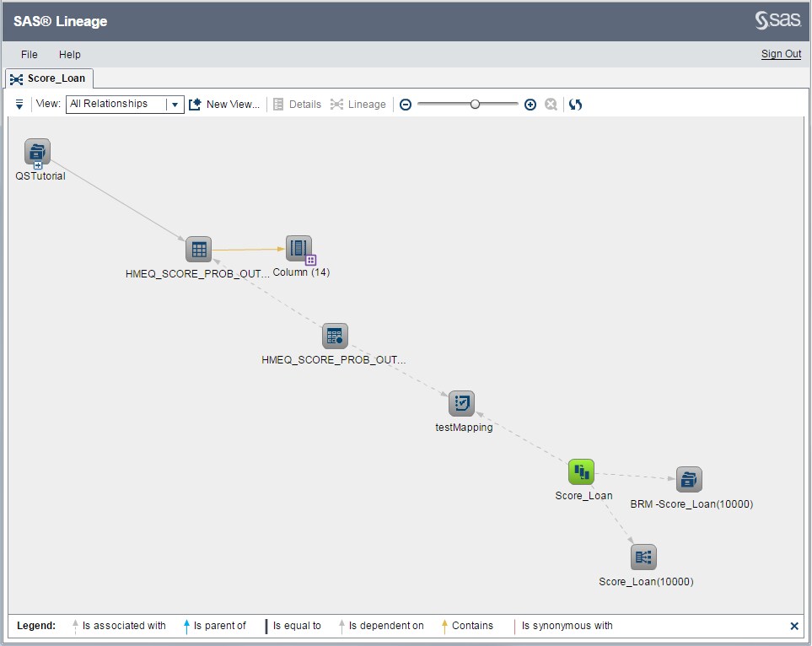Open the File menu

tap(29, 54)
